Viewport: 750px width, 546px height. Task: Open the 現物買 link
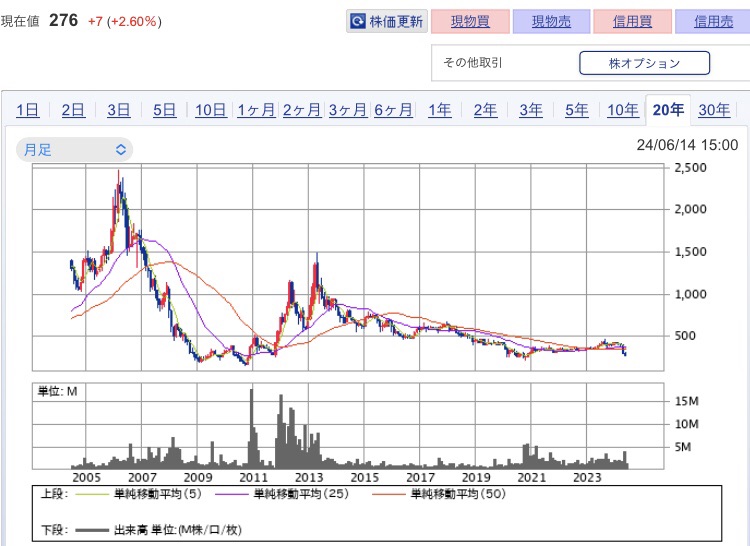tap(470, 22)
